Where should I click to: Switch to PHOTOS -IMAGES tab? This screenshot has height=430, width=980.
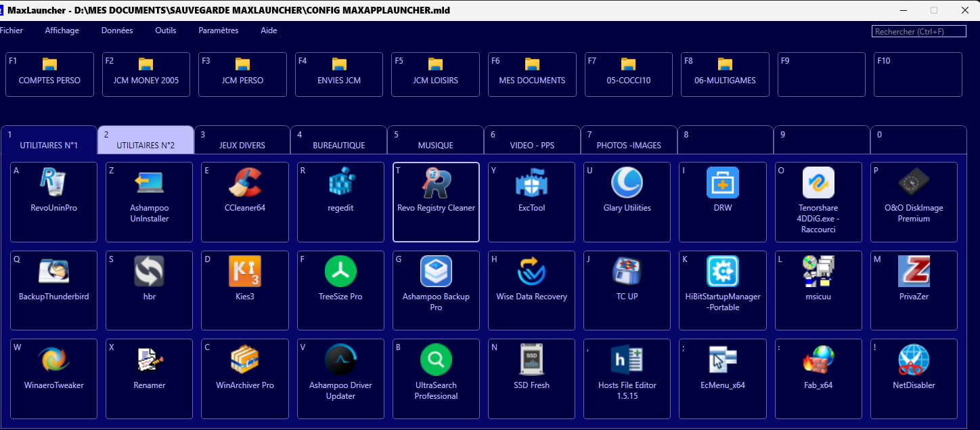pyautogui.click(x=629, y=139)
